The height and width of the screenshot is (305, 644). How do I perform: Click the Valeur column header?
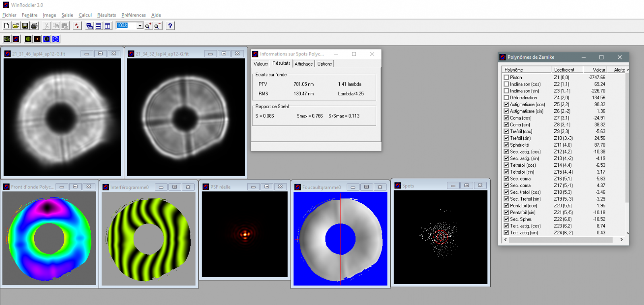point(595,70)
